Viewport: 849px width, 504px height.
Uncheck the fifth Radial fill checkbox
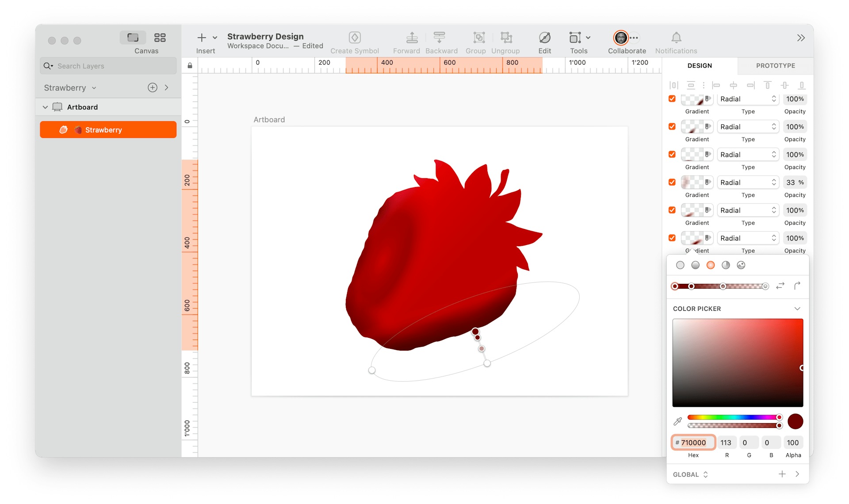pyautogui.click(x=672, y=210)
